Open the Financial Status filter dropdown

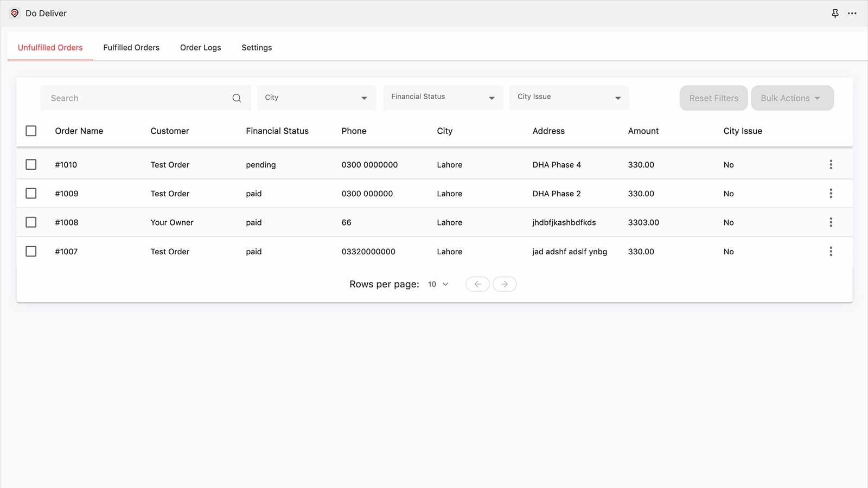443,98
